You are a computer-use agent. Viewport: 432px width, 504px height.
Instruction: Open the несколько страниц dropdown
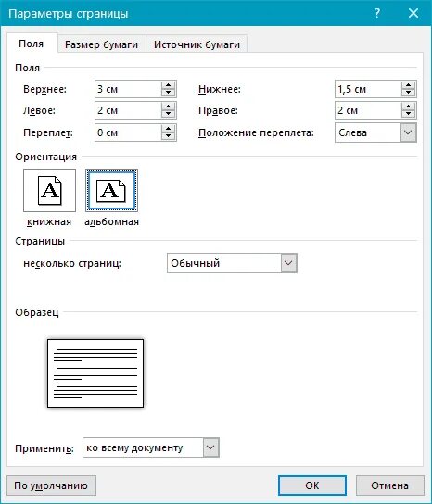click(288, 263)
